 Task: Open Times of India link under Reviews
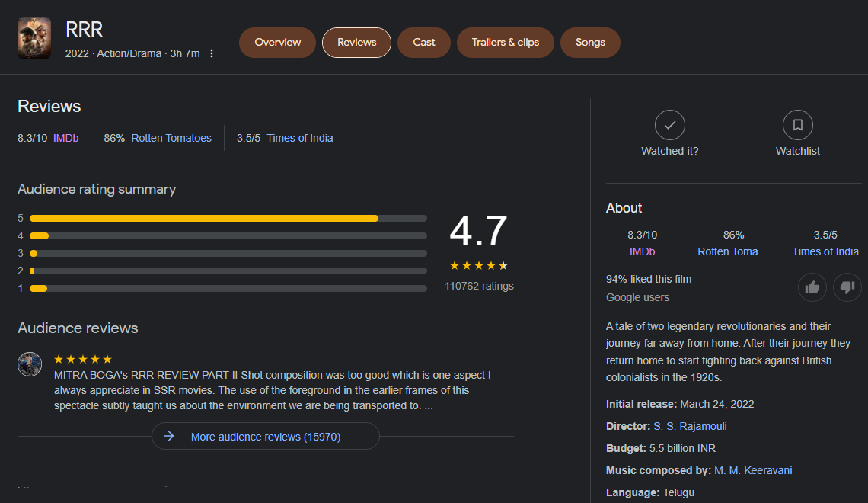pos(299,138)
